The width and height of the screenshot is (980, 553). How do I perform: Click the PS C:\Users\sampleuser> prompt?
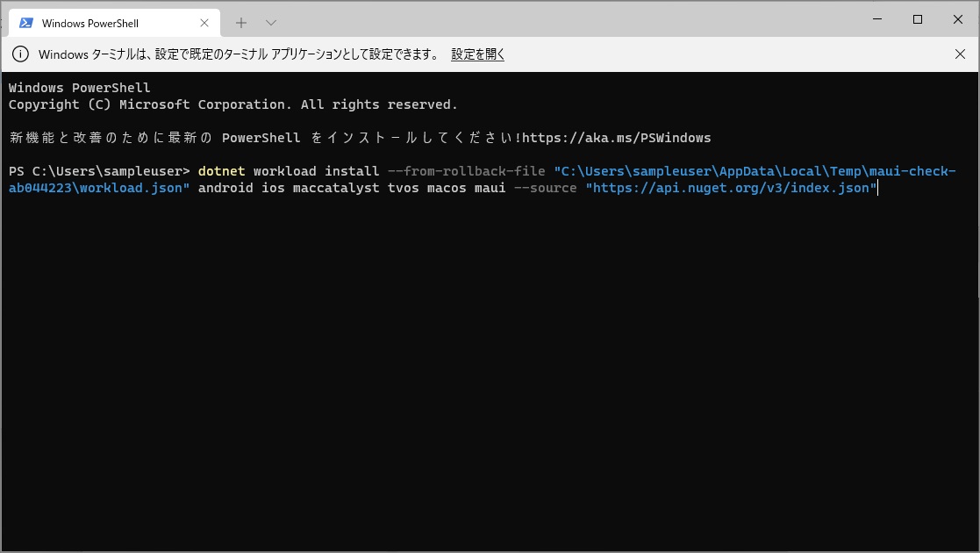tap(99, 171)
